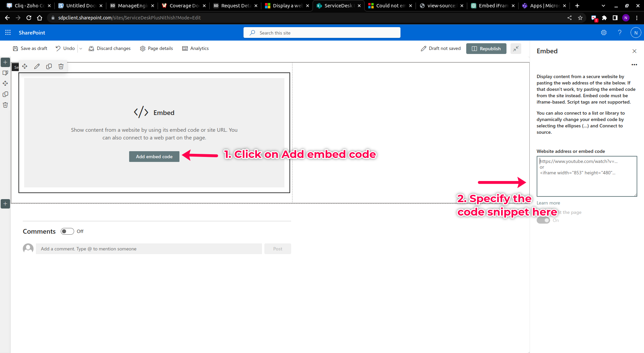
Task: Bookmark this page with the star
Action: [580, 18]
